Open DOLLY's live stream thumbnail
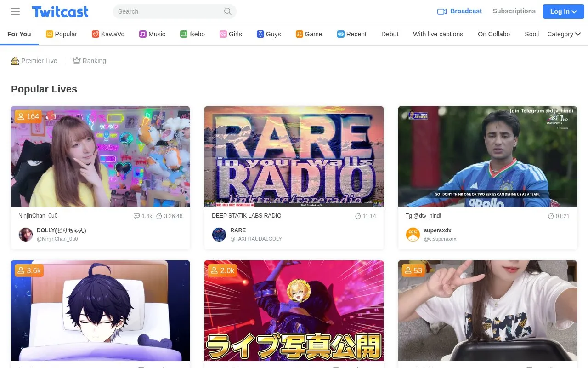 pyautogui.click(x=100, y=157)
